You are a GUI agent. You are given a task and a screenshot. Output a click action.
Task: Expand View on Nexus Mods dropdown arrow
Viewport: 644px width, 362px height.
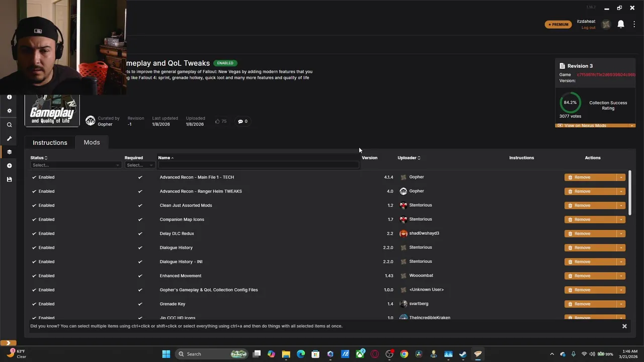[x=631, y=126]
